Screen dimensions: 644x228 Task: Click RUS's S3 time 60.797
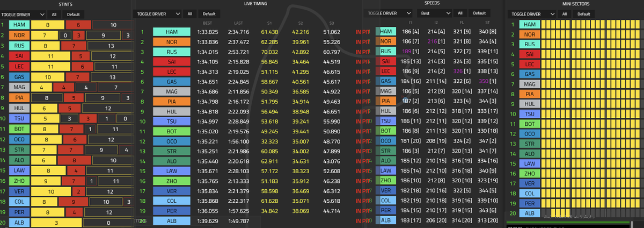(x=332, y=52)
